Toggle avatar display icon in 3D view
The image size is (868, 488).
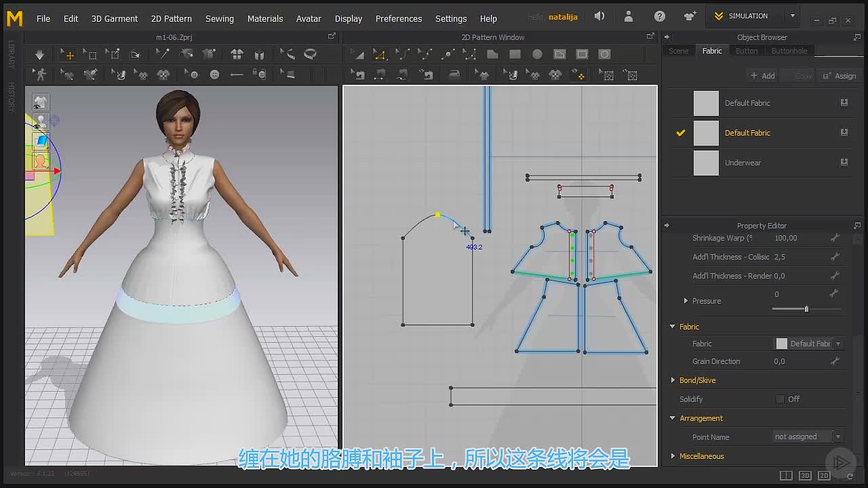[40, 121]
